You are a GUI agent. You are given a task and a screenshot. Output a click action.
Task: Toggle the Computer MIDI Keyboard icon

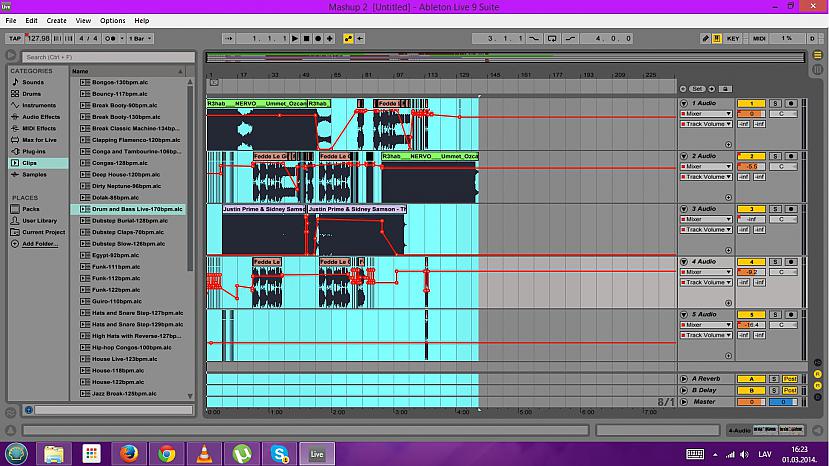point(717,39)
